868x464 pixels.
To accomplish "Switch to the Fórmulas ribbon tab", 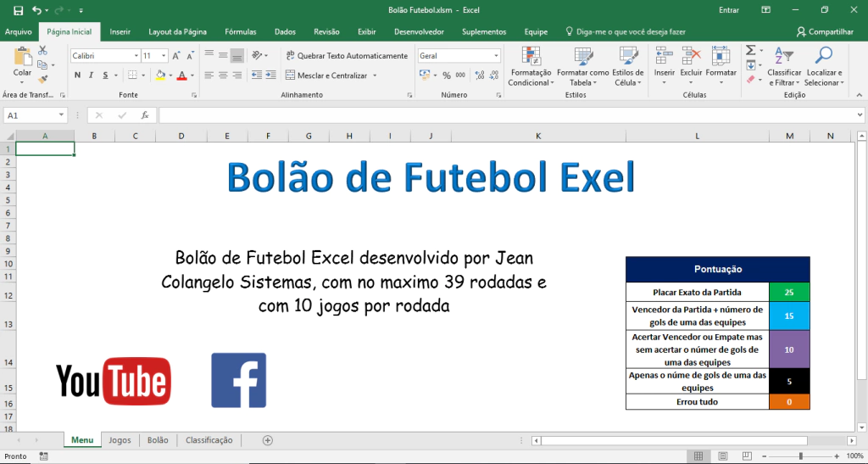I will (x=241, y=31).
